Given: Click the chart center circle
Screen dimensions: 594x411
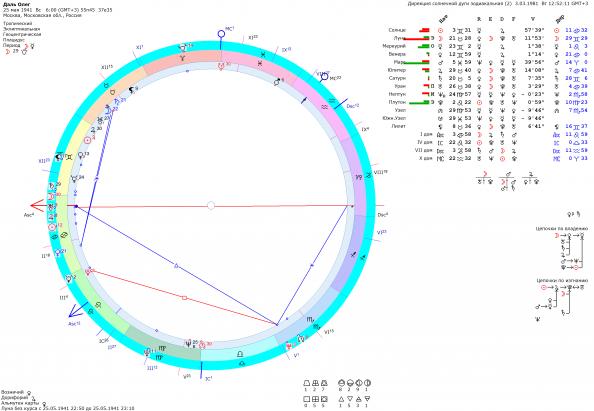Looking at the screenshot, I should 211,206.
